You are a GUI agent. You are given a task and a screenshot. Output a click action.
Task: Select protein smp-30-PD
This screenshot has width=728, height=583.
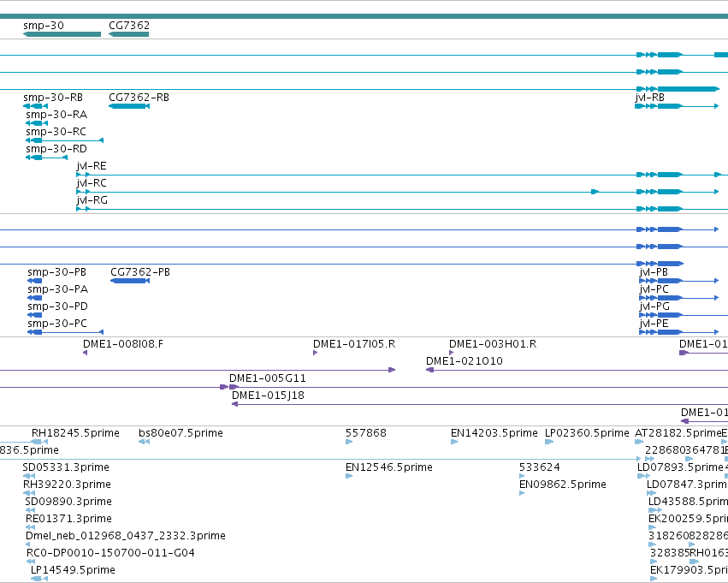pos(35,315)
